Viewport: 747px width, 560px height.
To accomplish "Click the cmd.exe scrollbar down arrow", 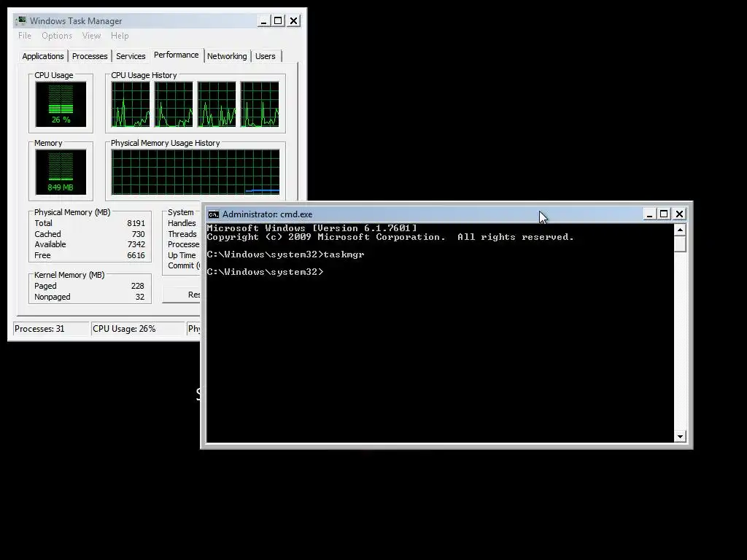I will pyautogui.click(x=681, y=436).
